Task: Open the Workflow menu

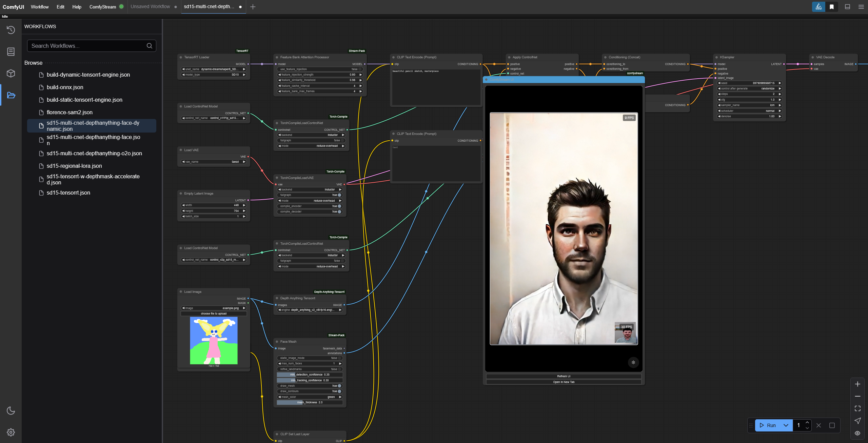Action: click(x=39, y=7)
